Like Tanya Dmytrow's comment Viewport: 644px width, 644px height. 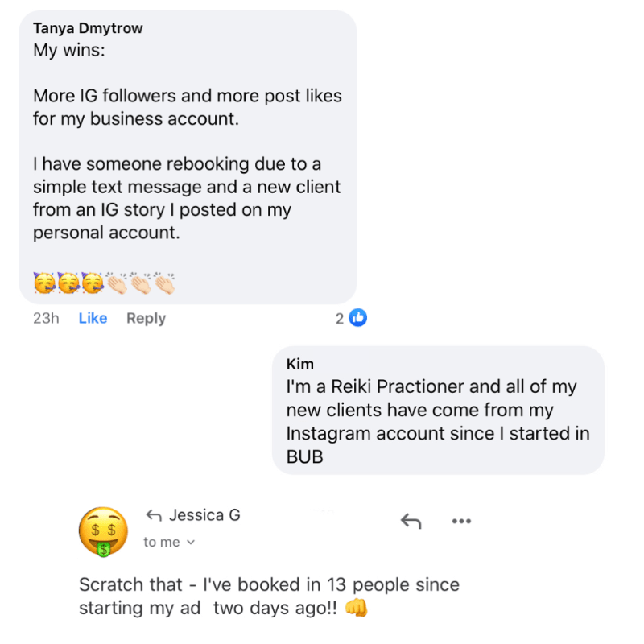pyautogui.click(x=93, y=318)
